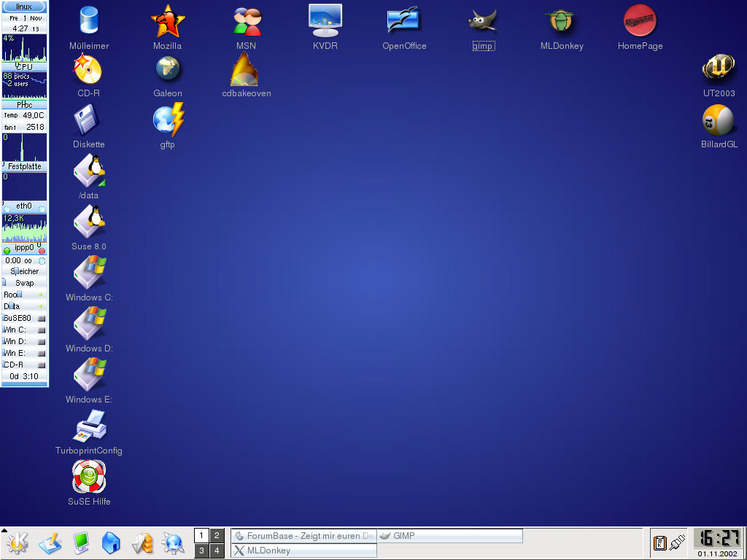Toggle the ippp0 green connect button
The height and width of the screenshot is (560, 747).
point(7,251)
